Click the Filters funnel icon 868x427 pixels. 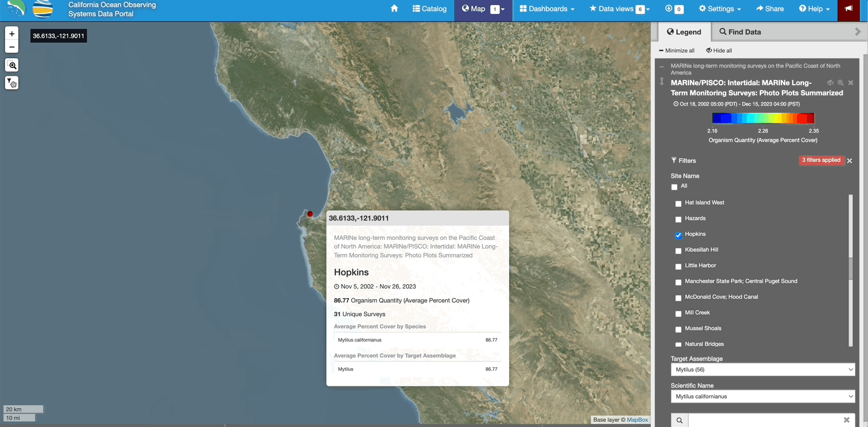(674, 160)
